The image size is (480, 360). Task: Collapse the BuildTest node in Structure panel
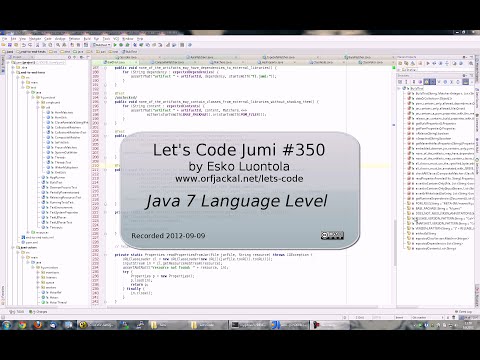399,88
